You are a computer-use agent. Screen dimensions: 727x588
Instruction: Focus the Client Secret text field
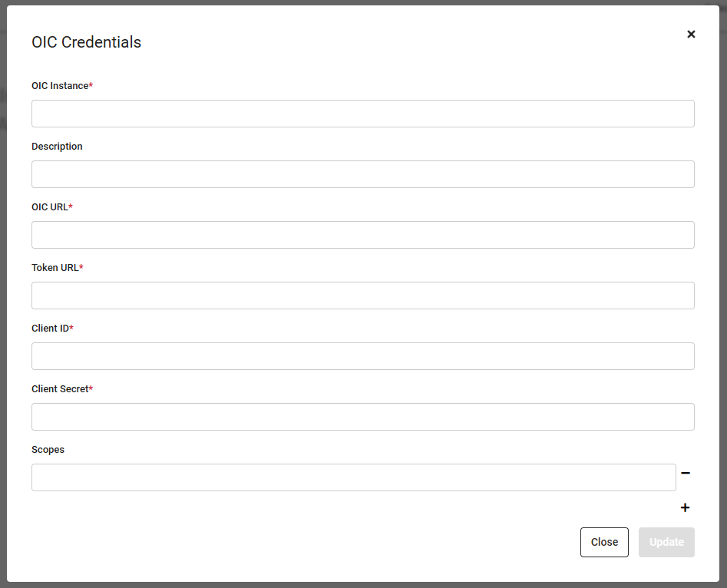(363, 418)
